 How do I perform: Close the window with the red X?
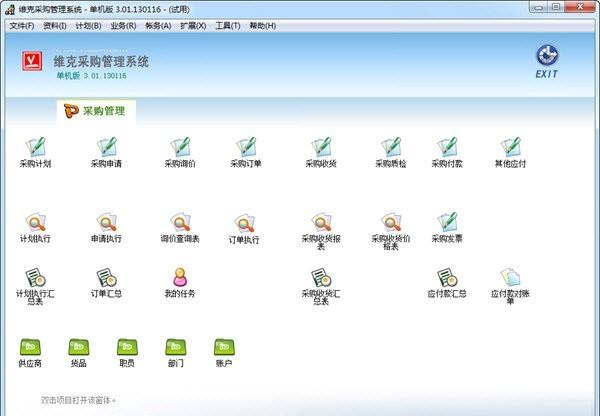pyautogui.click(x=580, y=7)
